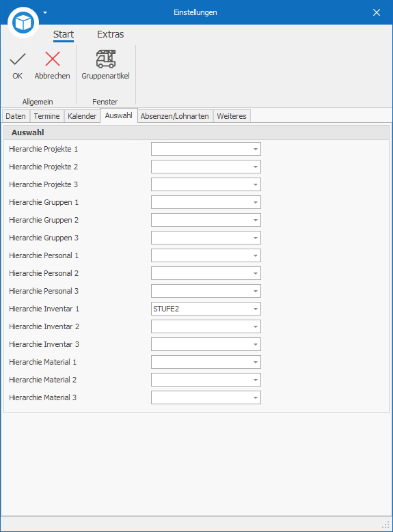Viewport: 393px width, 532px height.
Task: Close the Einstellungen window
Action: [377, 12]
